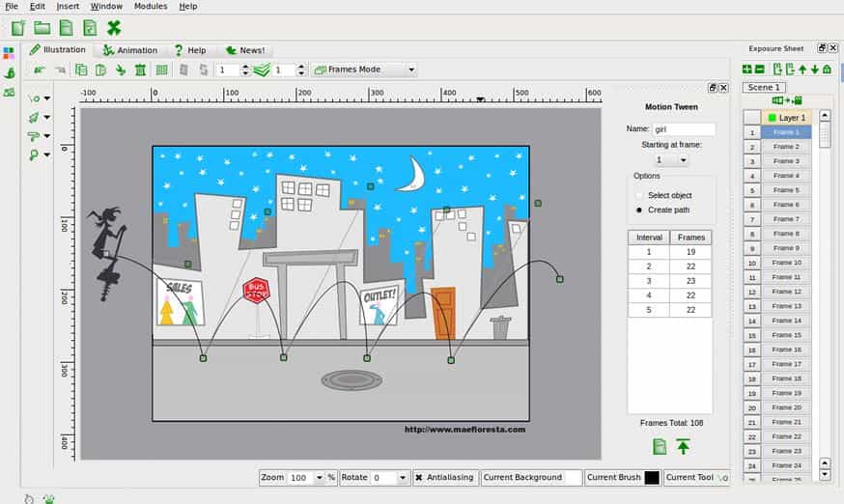Click the Paste icon in workspace toolbar
The height and width of the screenshot is (504, 844).
pyautogui.click(x=100, y=70)
